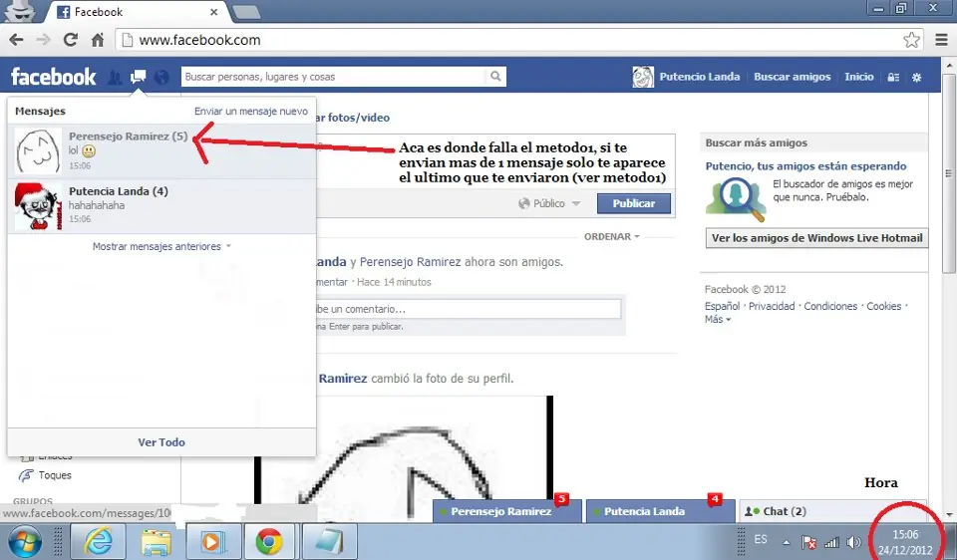This screenshot has height=560, width=957.
Task: Click the Privacidad footer link
Action: click(772, 306)
